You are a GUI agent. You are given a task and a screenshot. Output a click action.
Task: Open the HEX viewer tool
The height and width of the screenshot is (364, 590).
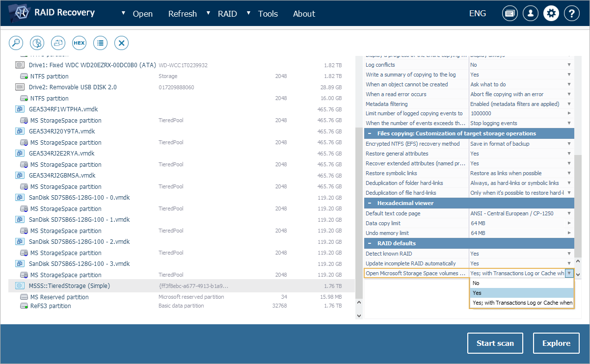point(79,43)
